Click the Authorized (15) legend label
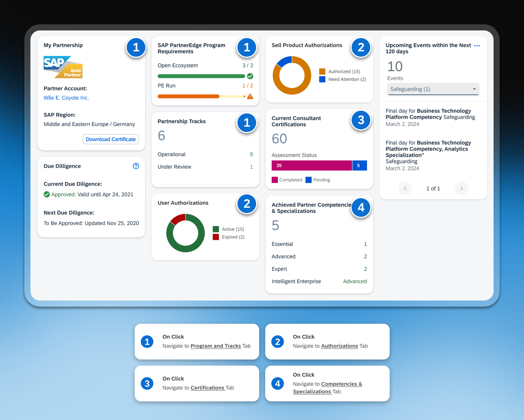Viewport: 524px width, 420px height. (x=344, y=72)
